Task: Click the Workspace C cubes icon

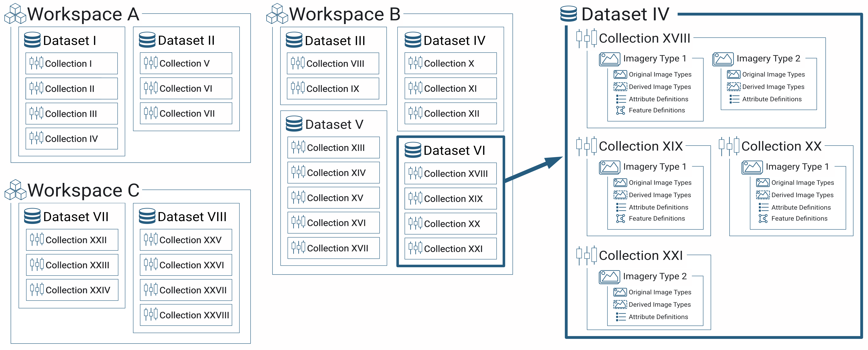Action: [15, 190]
